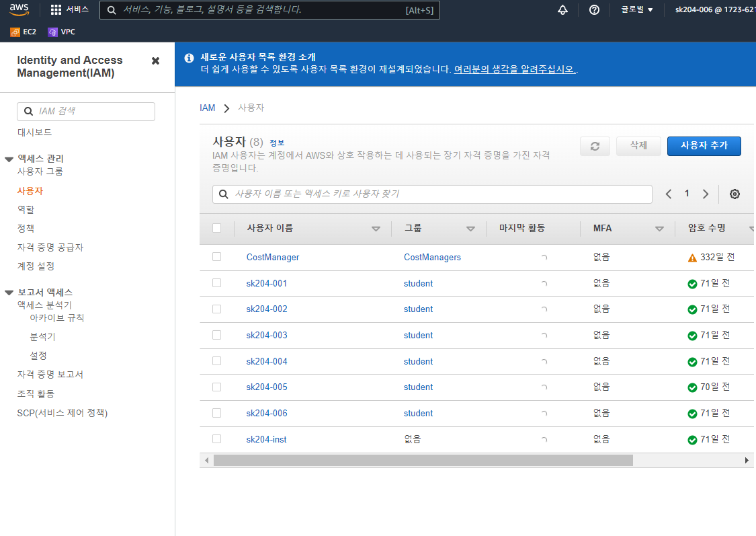Open 조직 활동 in sidebar
The image size is (756, 536).
(36, 393)
